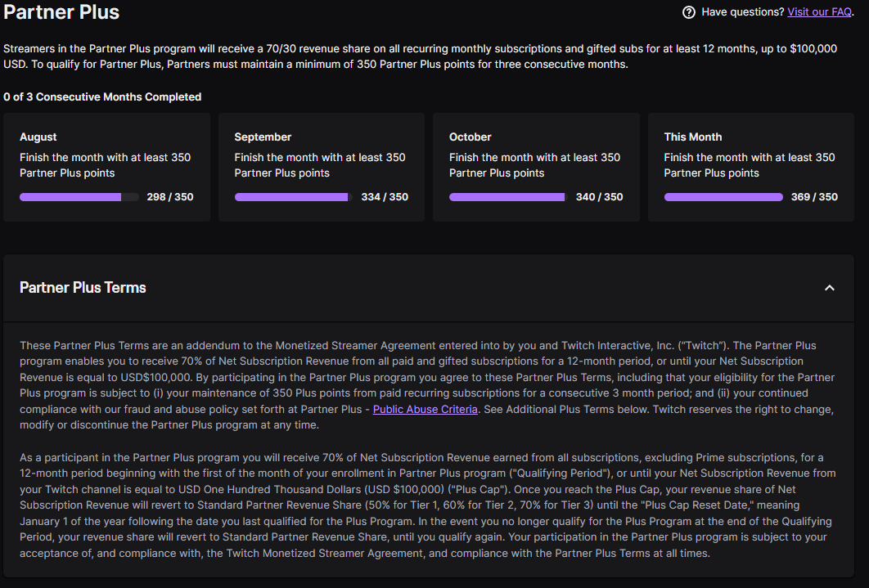Select the October month card title
Screen dimensions: 869x588
tap(470, 137)
